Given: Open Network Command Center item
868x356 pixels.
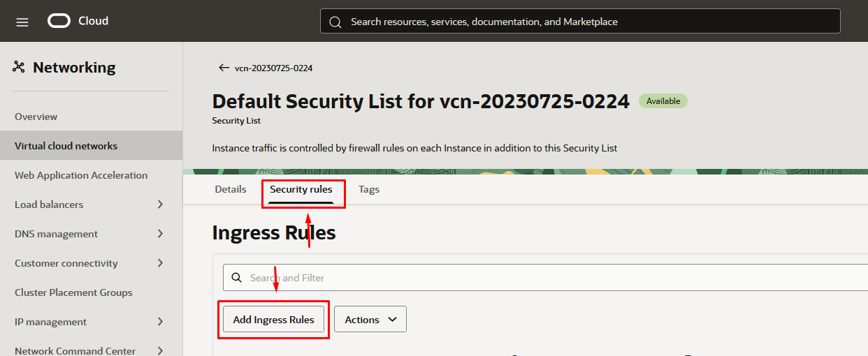Looking at the screenshot, I should tap(75, 350).
